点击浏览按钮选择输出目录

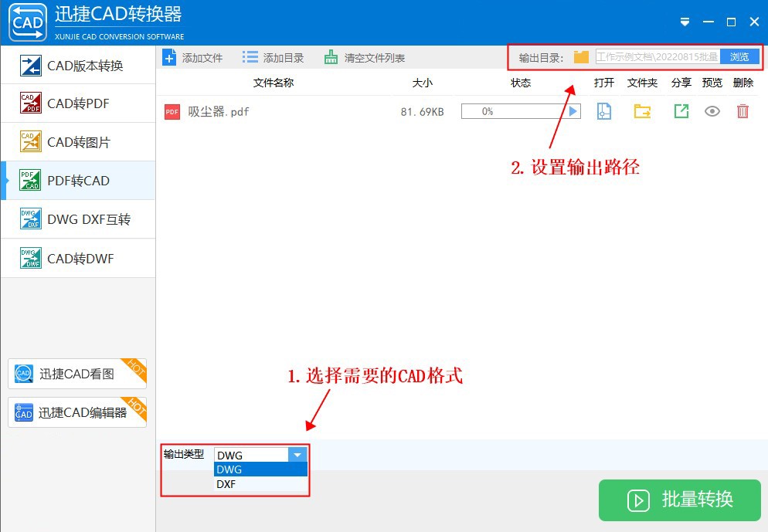tap(738, 56)
